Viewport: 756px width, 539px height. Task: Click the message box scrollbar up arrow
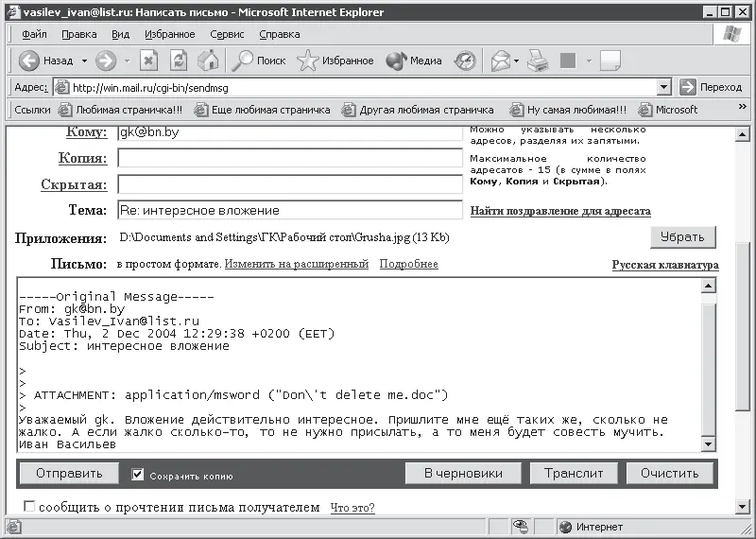[708, 286]
